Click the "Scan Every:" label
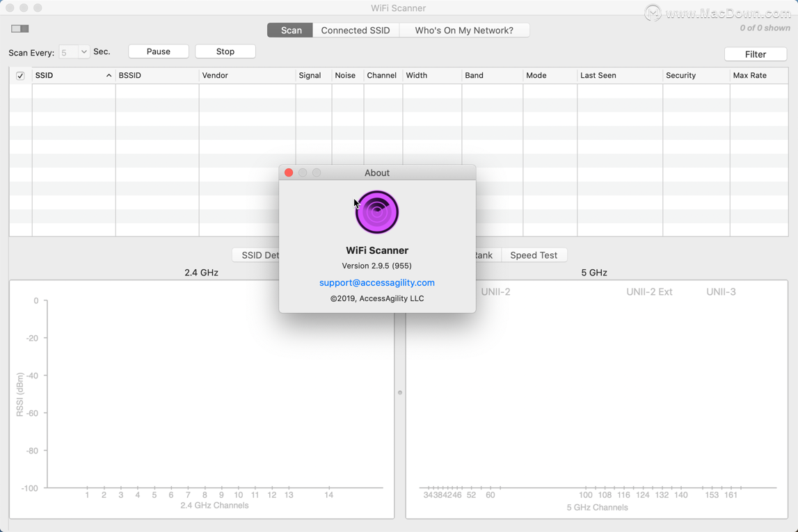The width and height of the screenshot is (798, 532). pyautogui.click(x=31, y=52)
